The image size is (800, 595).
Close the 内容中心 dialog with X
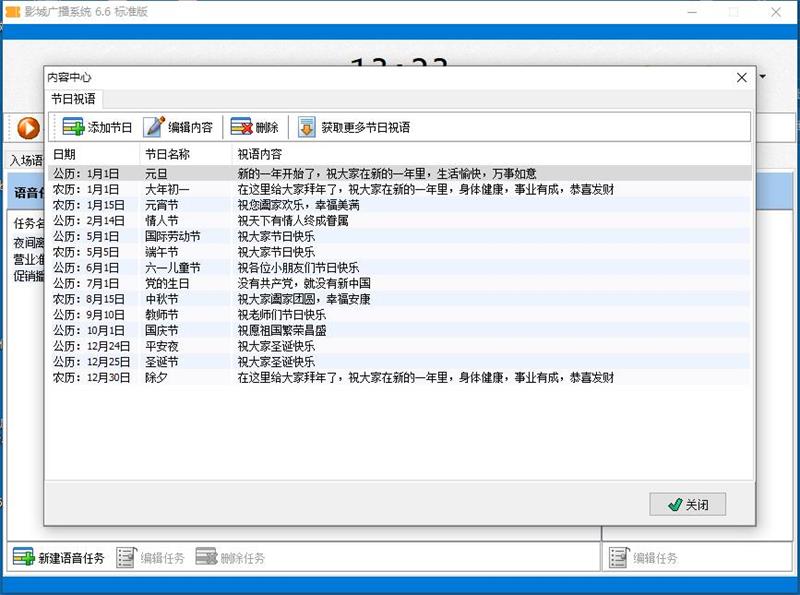coord(741,77)
